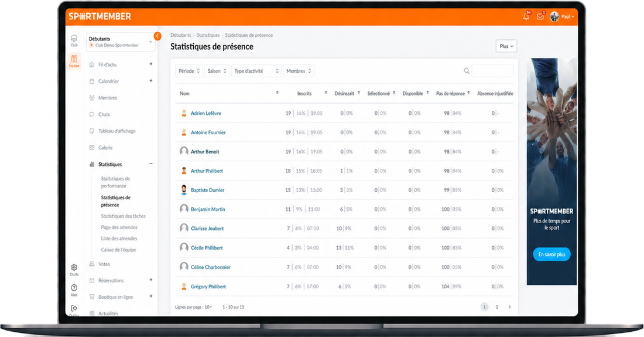Click Cécile Philibert avatar icon
This screenshot has width=644, height=337.
(x=184, y=247)
